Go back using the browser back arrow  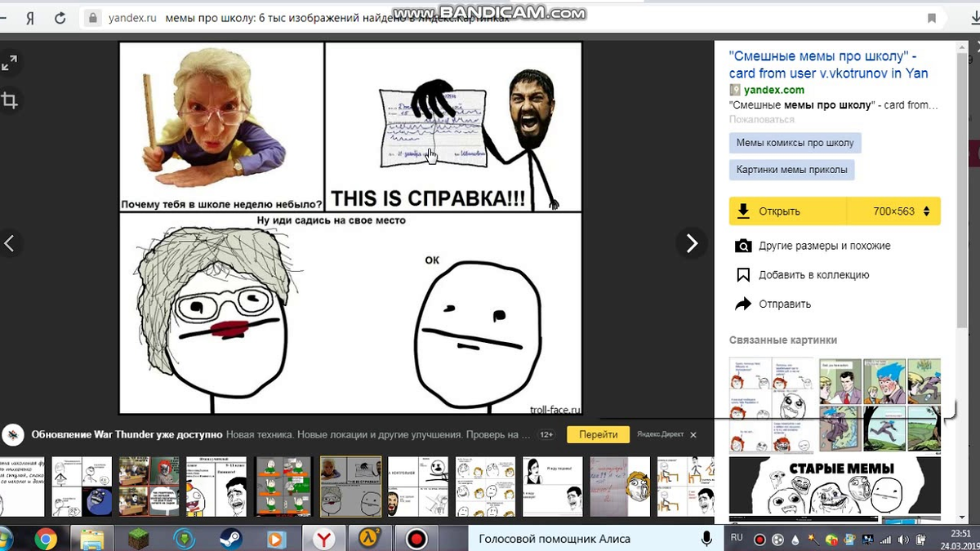pyautogui.click(x=3, y=18)
